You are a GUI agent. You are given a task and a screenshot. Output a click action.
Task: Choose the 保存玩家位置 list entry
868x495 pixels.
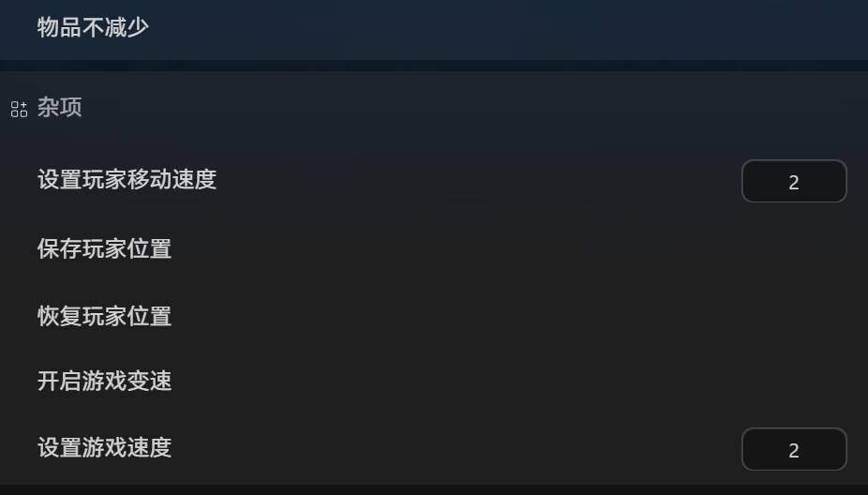pos(434,249)
